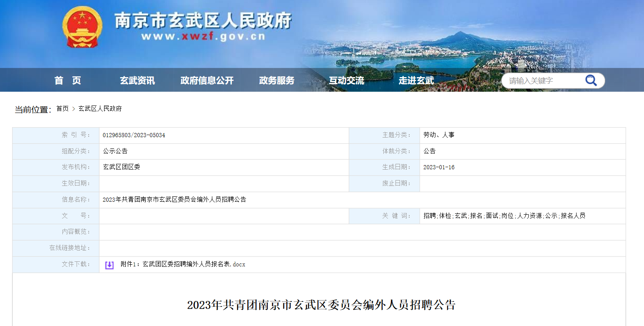Click the 首页 breadcrumb link
Viewport: 644px width, 326px height.
tap(62, 109)
